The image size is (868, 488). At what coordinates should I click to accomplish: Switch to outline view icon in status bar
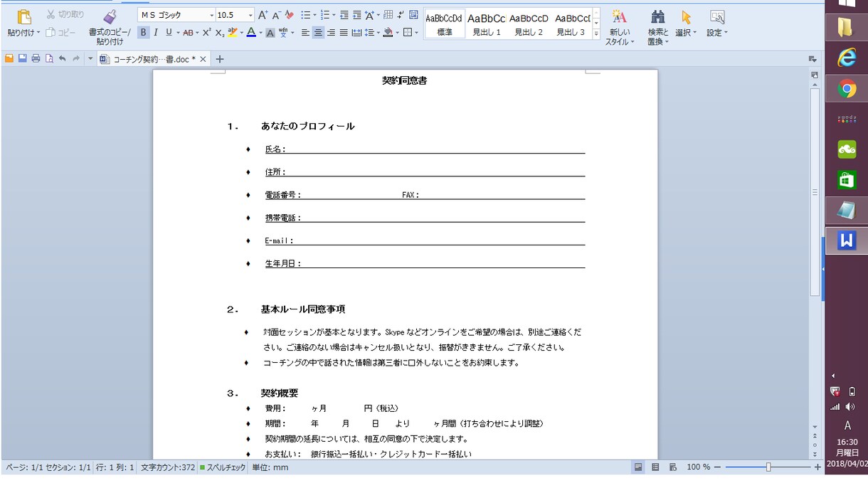(655, 467)
